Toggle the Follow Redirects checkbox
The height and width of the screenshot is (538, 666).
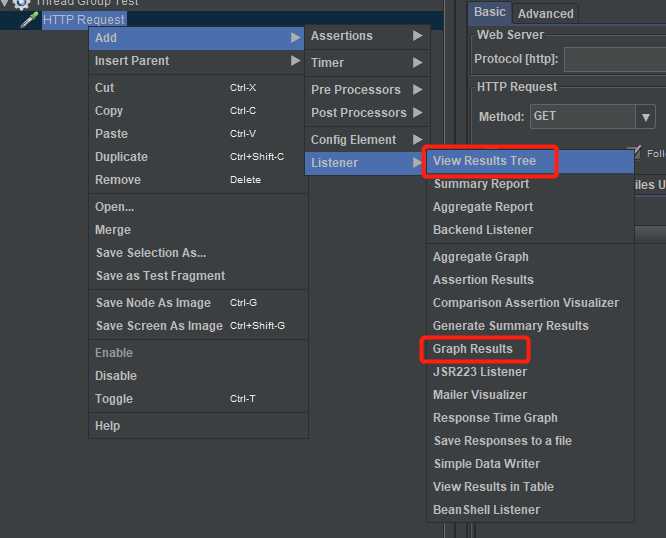click(634, 153)
